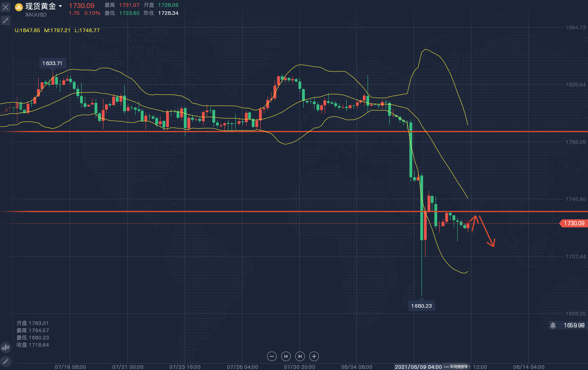This screenshot has height=370, width=588.
Task: Click the 最高 value 1731.07 in header
Action: coord(129,5)
